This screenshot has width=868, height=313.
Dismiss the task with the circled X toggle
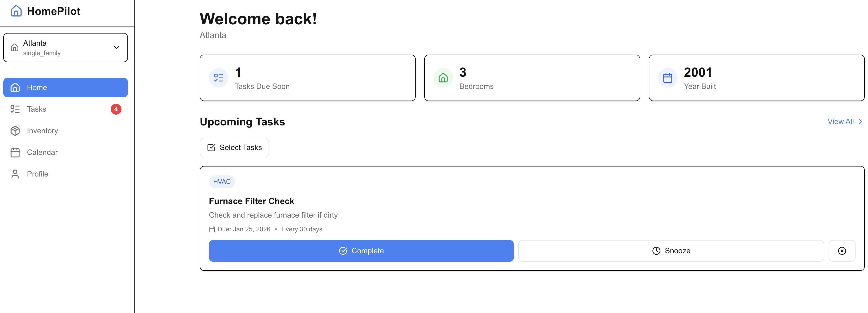(x=842, y=251)
